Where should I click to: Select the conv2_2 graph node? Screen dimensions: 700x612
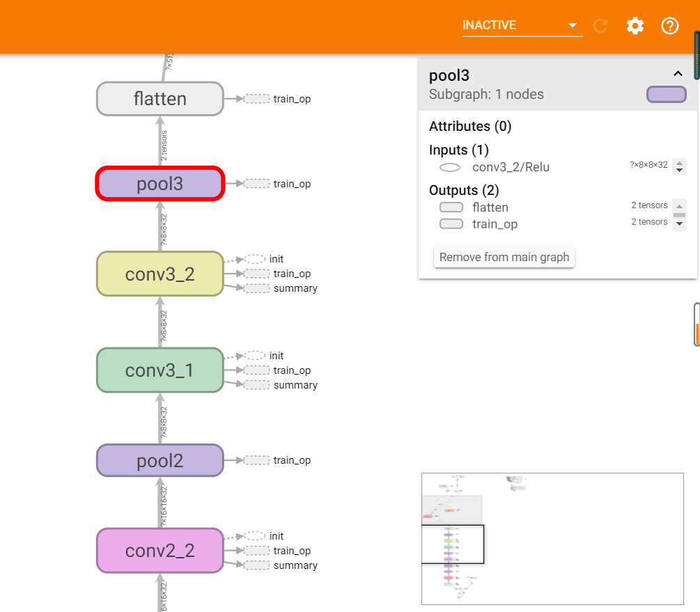pyautogui.click(x=160, y=551)
